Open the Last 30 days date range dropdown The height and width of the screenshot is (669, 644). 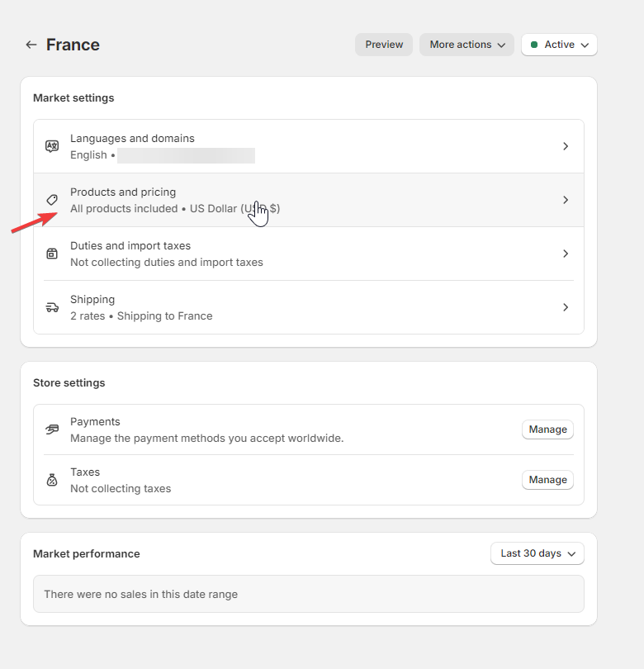537,553
